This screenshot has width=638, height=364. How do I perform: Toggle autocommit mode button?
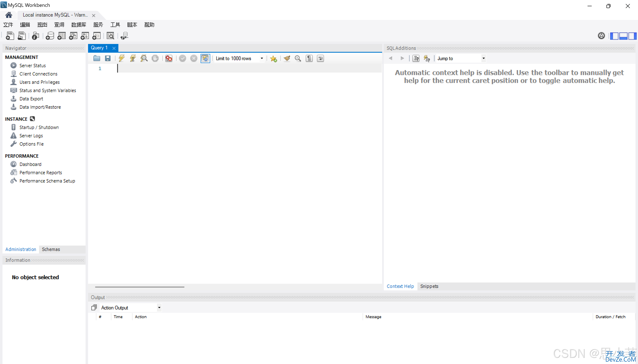pos(205,58)
